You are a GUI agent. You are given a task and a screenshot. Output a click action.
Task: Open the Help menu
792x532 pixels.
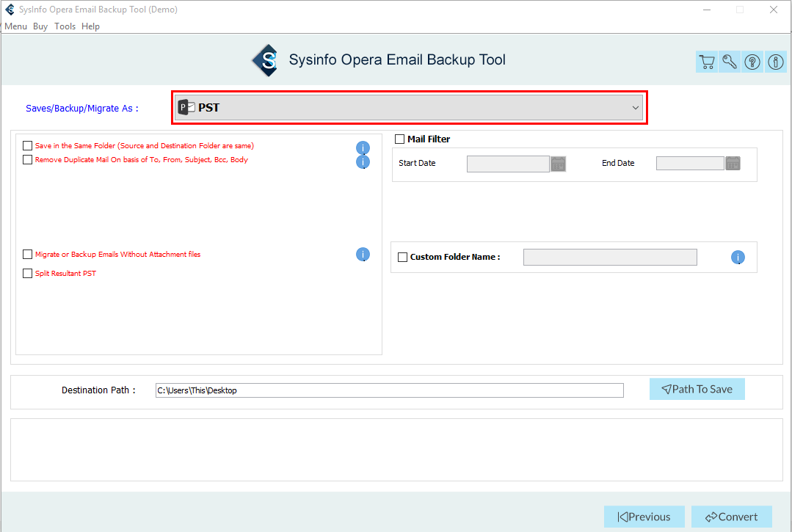[x=90, y=26]
